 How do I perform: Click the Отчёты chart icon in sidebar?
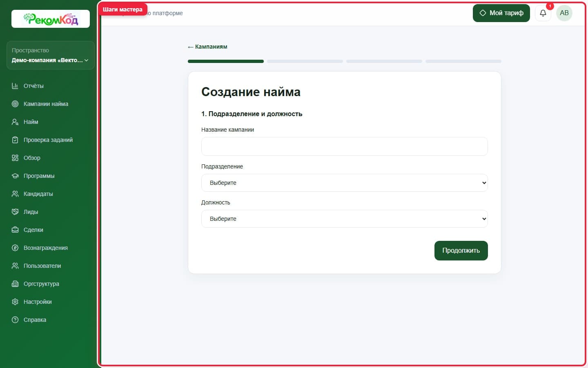pos(15,86)
